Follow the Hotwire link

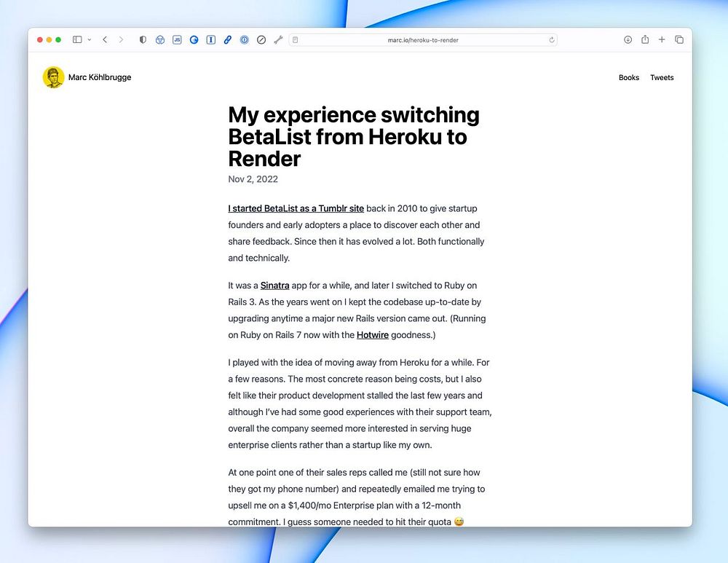372,335
